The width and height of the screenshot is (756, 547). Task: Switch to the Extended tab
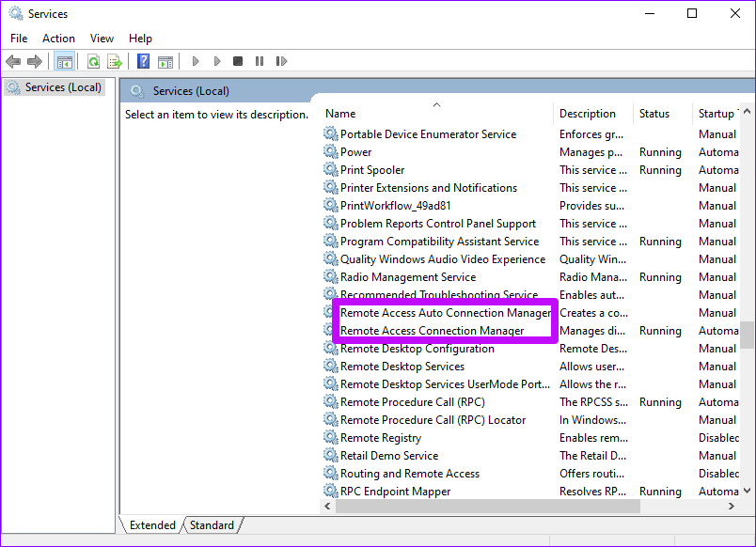[x=152, y=524]
